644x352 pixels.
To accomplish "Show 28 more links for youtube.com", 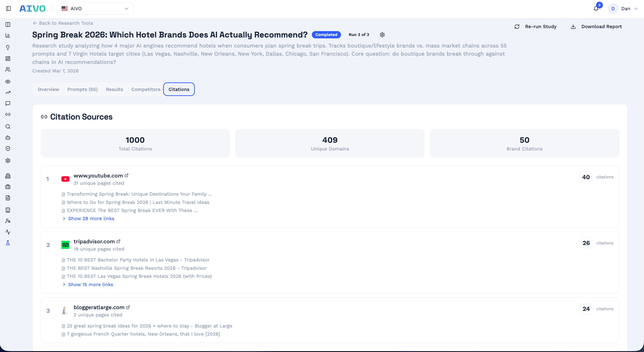I will [x=91, y=218].
